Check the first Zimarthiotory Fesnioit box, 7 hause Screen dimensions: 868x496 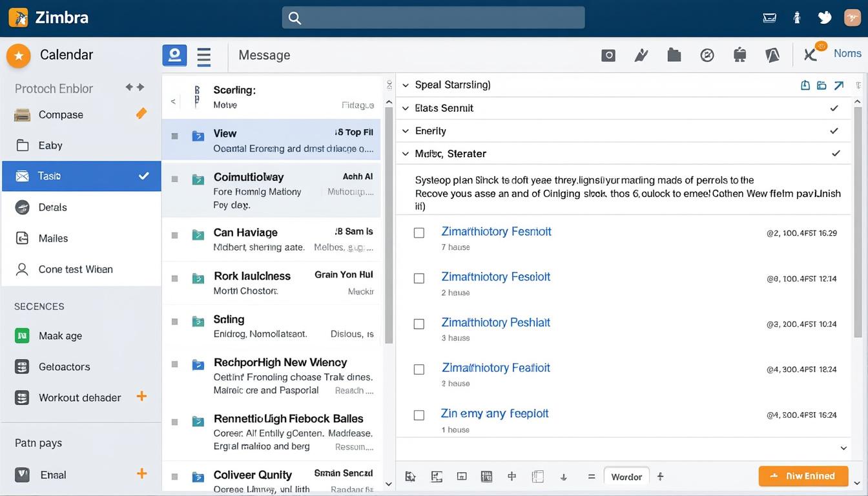coord(419,232)
